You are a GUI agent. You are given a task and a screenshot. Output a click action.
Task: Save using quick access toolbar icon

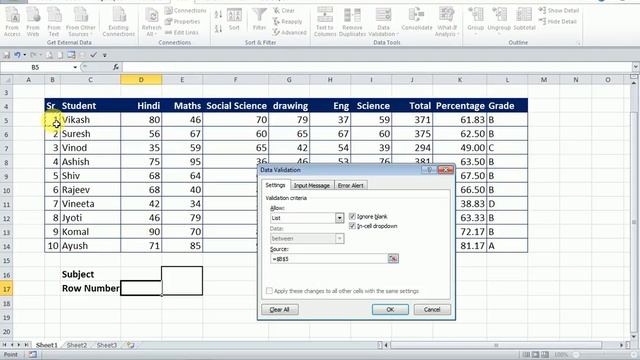coord(7,55)
